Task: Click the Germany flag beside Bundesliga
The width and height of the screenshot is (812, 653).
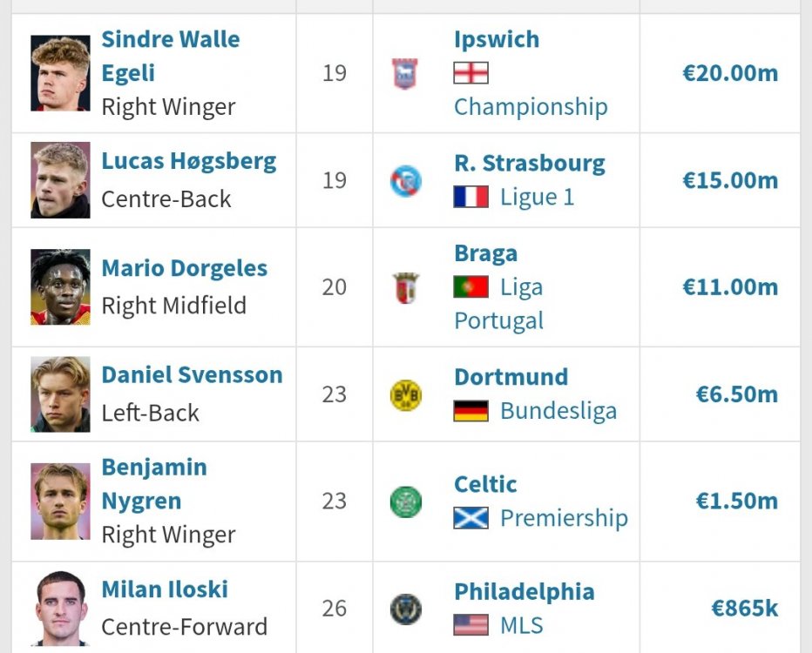Action: coord(470,411)
